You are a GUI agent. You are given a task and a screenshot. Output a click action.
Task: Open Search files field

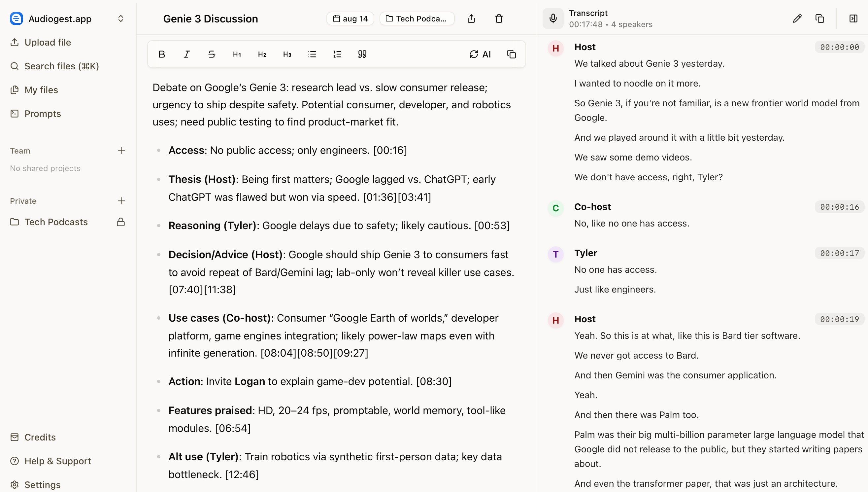coord(61,66)
